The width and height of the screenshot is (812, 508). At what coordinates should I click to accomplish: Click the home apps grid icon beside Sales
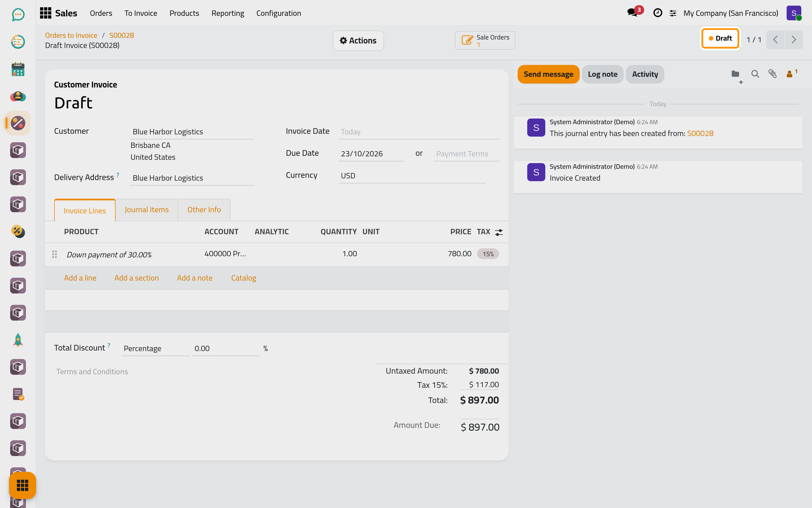[x=46, y=13]
